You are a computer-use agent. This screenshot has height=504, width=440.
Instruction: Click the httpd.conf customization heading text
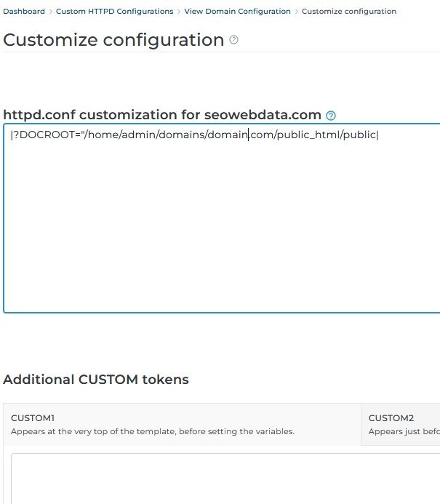162,115
